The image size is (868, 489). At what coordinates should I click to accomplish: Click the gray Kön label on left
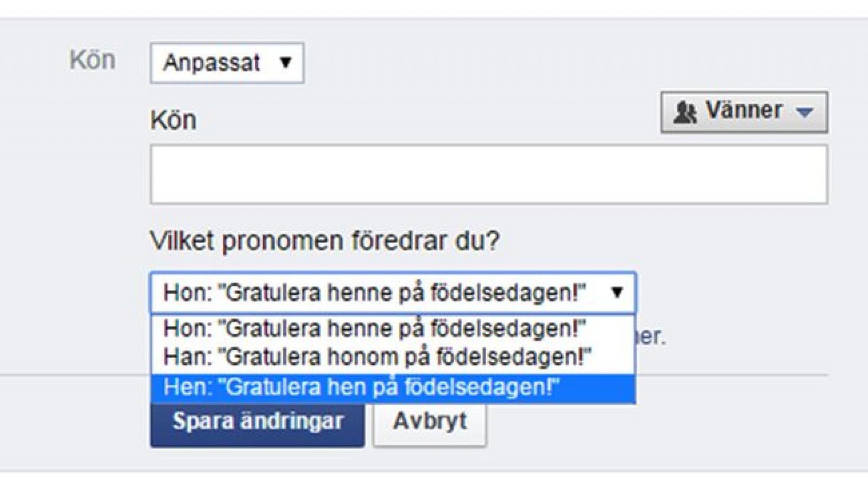click(92, 60)
